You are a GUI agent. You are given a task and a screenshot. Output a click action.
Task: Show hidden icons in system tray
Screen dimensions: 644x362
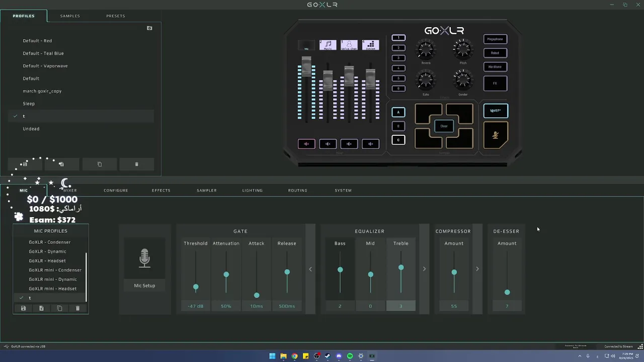580,356
